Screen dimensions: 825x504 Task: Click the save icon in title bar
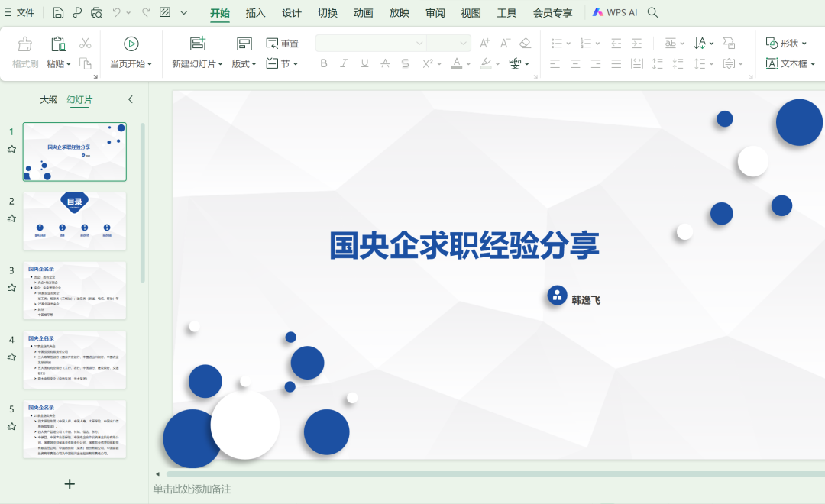tap(59, 12)
